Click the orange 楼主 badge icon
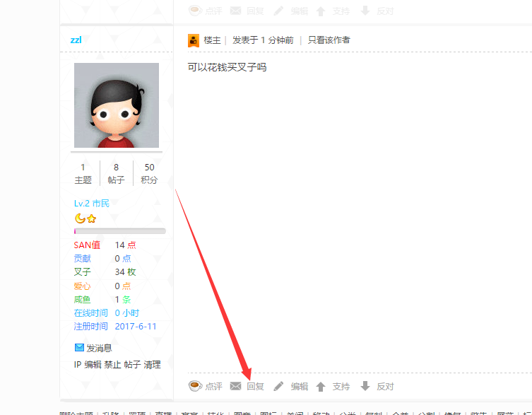532x415 pixels. tap(193, 40)
